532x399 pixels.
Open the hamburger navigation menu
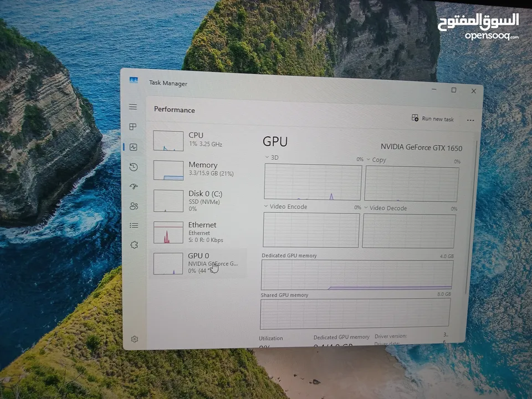(x=133, y=107)
